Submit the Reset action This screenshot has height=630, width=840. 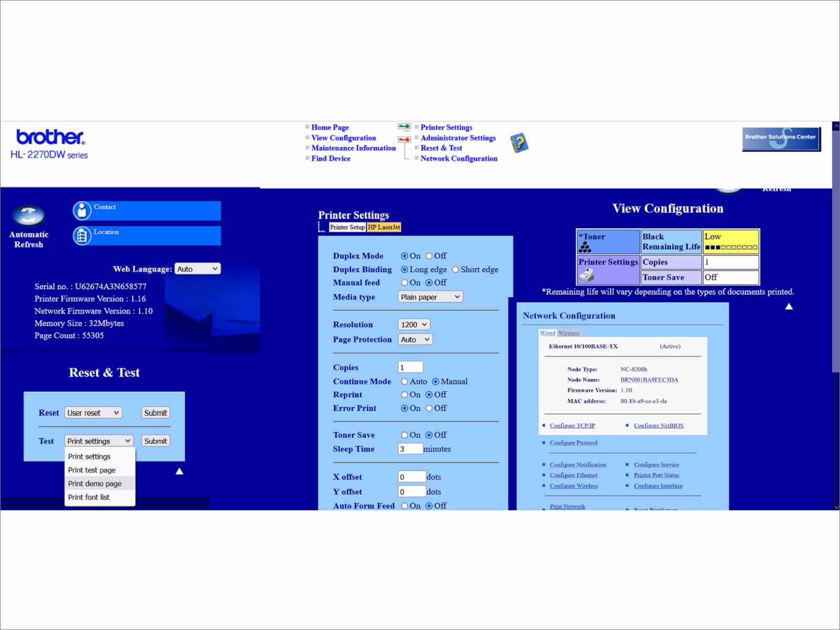[155, 413]
